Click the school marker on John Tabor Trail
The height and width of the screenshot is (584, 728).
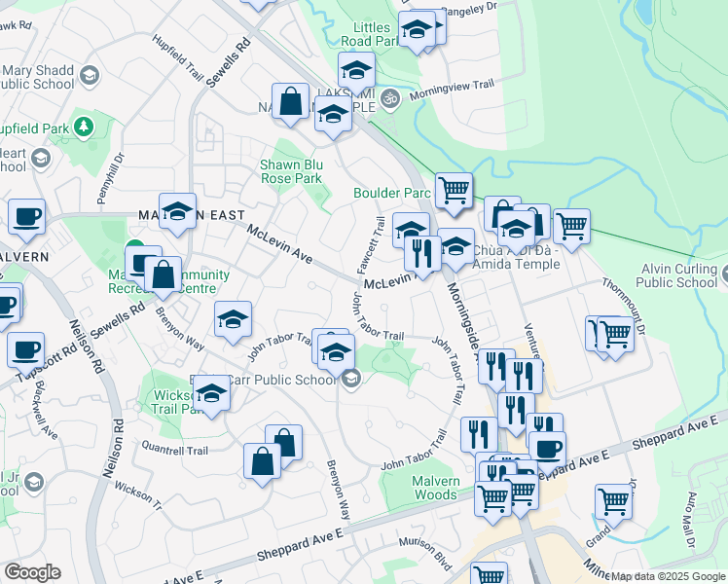[x=336, y=353]
